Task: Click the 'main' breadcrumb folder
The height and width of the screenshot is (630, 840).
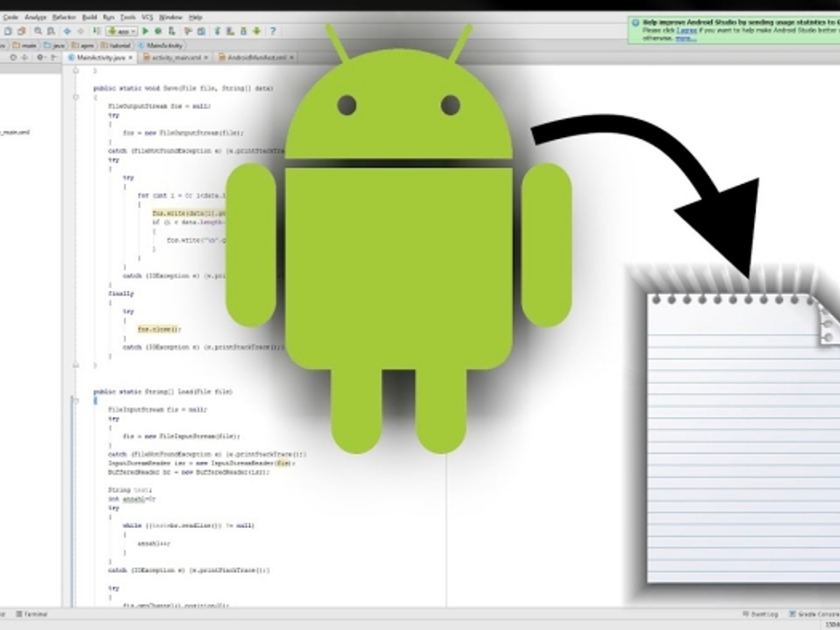Action: click(x=24, y=45)
